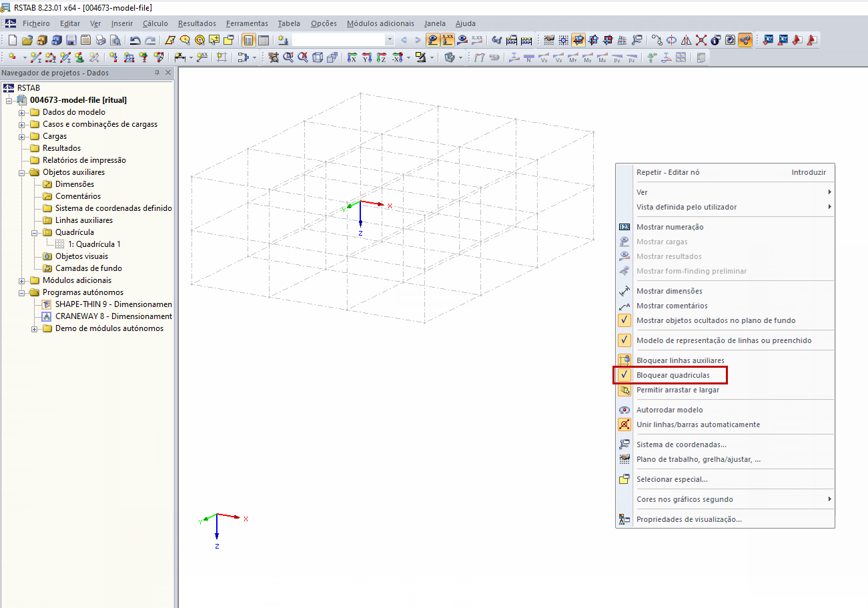868x608 pixels.
Task: Click the zoom window magnifier icon
Action: (x=288, y=57)
